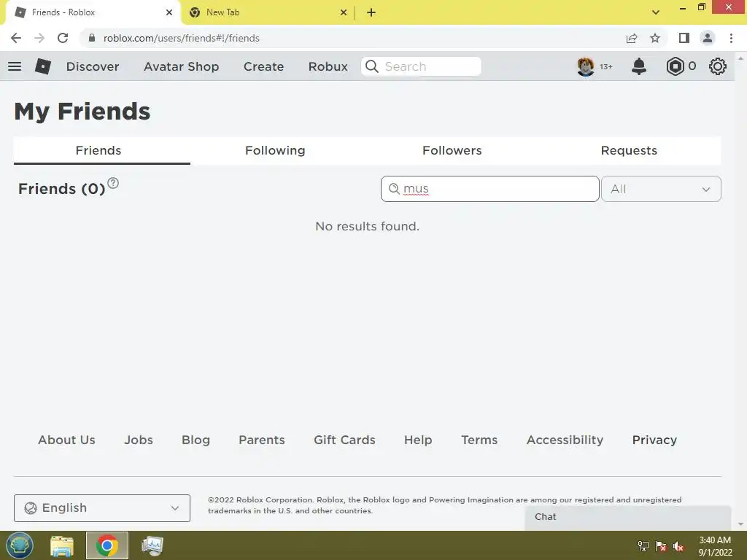
Task: Switch to the Followers tab
Action: 452,150
